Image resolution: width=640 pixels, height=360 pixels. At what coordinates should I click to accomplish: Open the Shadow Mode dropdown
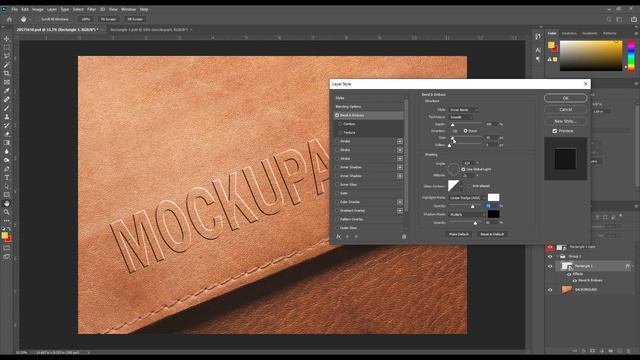pos(467,214)
